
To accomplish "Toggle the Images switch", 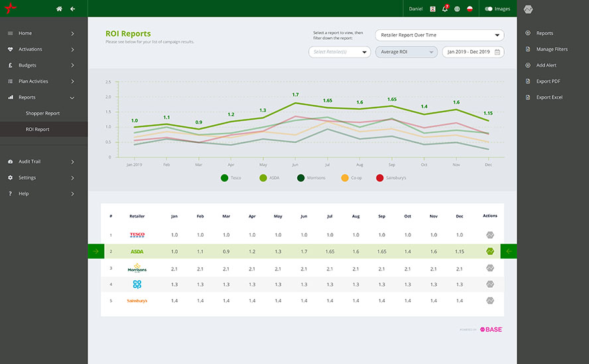I will (x=489, y=9).
